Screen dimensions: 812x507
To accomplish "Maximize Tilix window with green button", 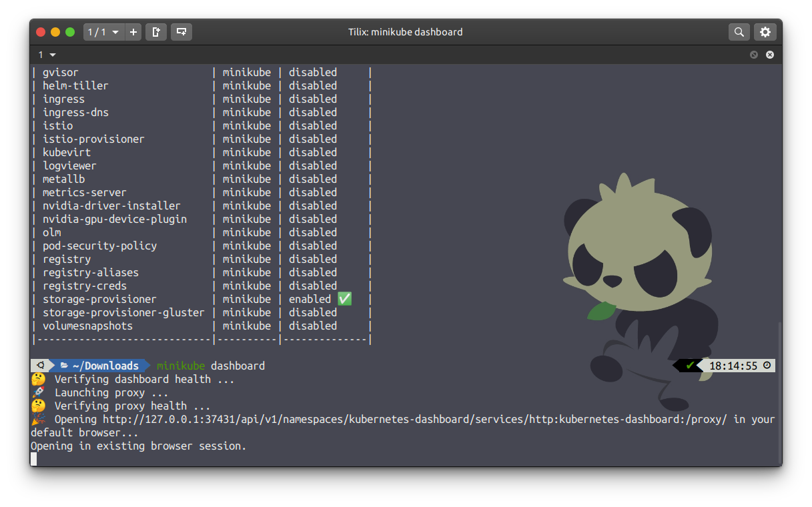I will point(70,32).
